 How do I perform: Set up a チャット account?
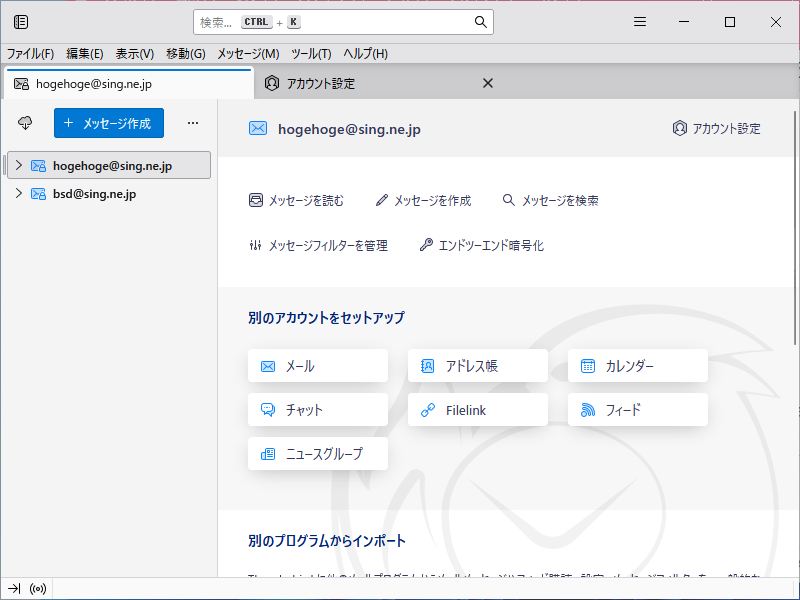click(x=318, y=410)
